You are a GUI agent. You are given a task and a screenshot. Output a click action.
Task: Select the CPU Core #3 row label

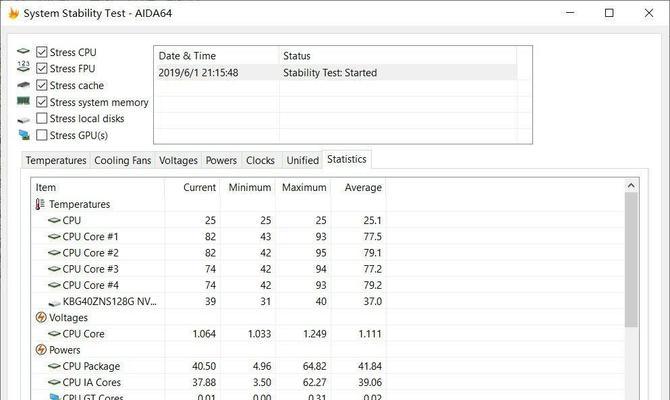(x=91, y=269)
